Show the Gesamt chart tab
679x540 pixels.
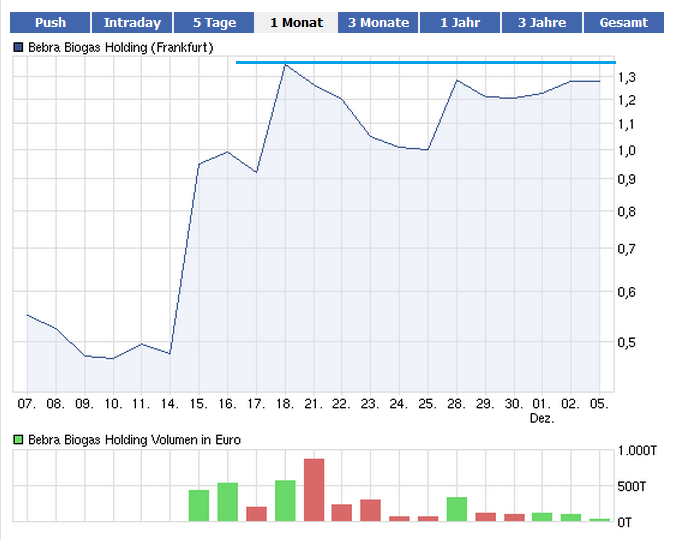pos(624,23)
